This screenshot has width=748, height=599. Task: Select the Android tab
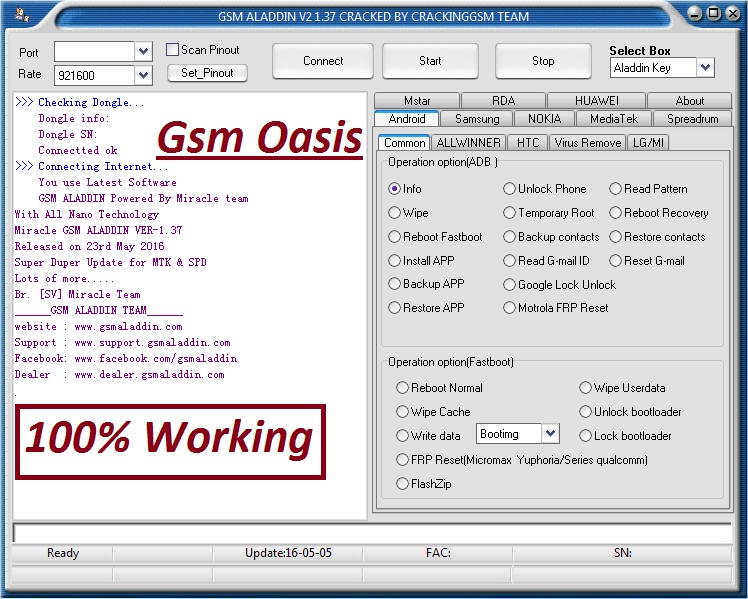407,119
